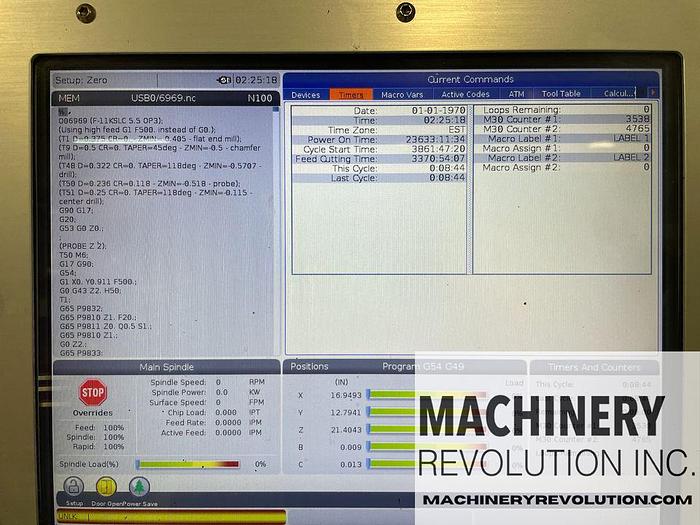Click the Spindle Load percentage bar

(x=188, y=464)
